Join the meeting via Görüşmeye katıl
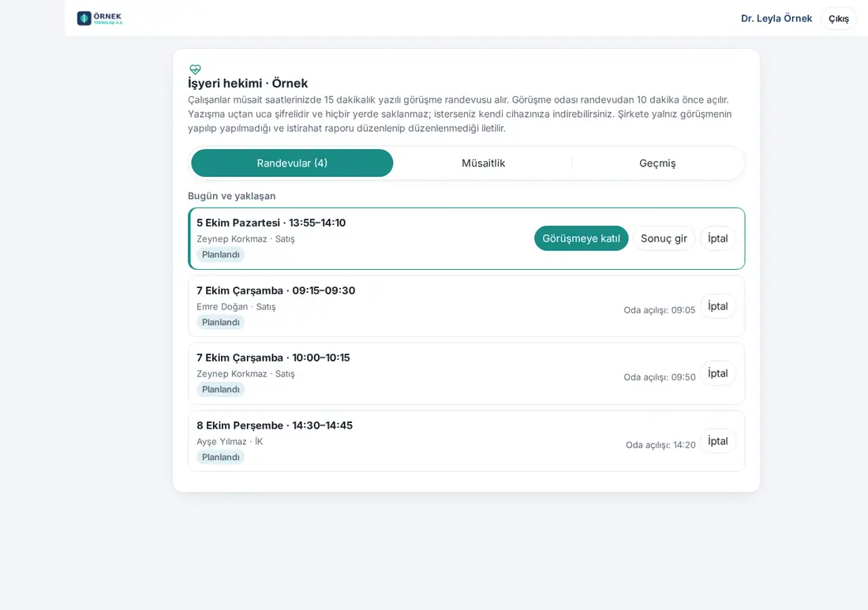The height and width of the screenshot is (610, 868). point(581,238)
